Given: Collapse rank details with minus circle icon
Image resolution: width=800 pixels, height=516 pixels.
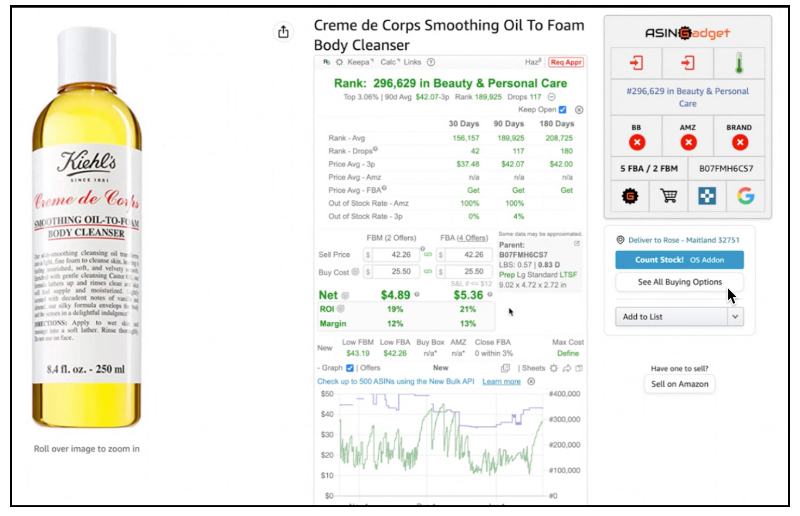Looking at the screenshot, I should [x=552, y=97].
